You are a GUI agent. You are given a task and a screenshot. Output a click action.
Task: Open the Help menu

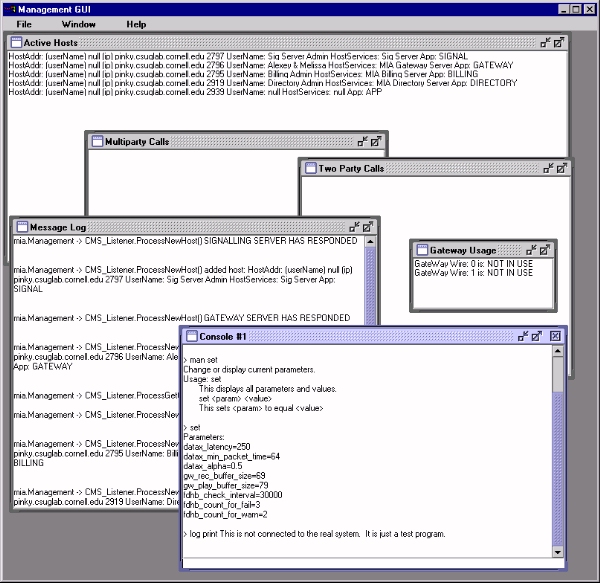tap(136, 23)
